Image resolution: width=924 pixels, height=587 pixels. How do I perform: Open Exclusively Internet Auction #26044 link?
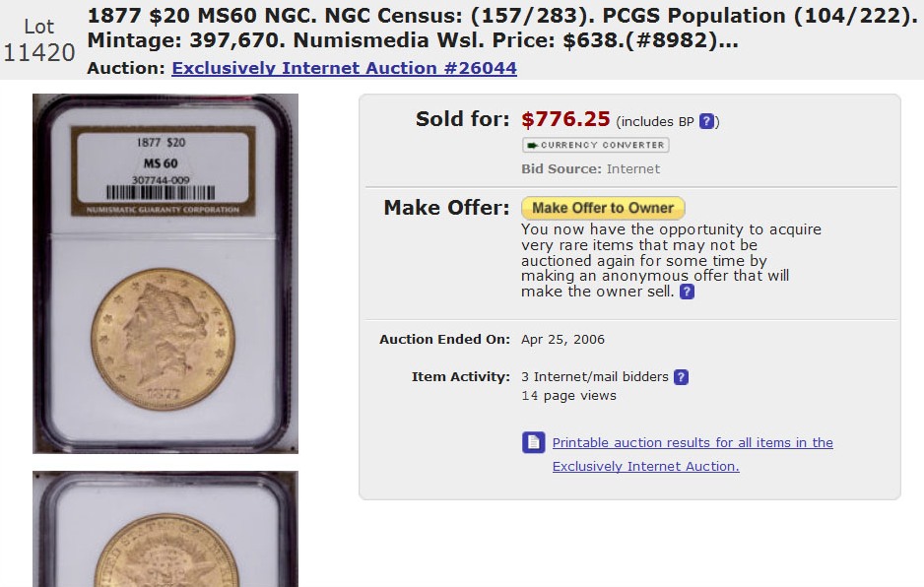click(x=344, y=68)
